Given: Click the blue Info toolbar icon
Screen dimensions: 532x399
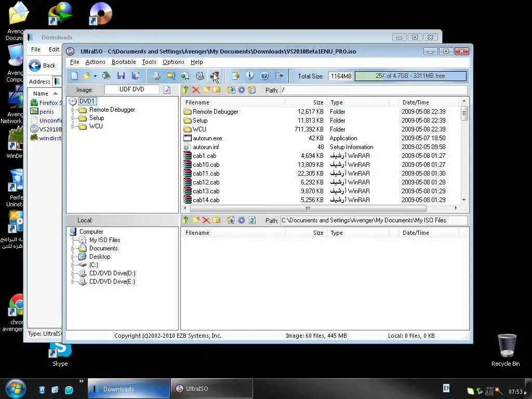Looking at the screenshot, I should (250, 76).
